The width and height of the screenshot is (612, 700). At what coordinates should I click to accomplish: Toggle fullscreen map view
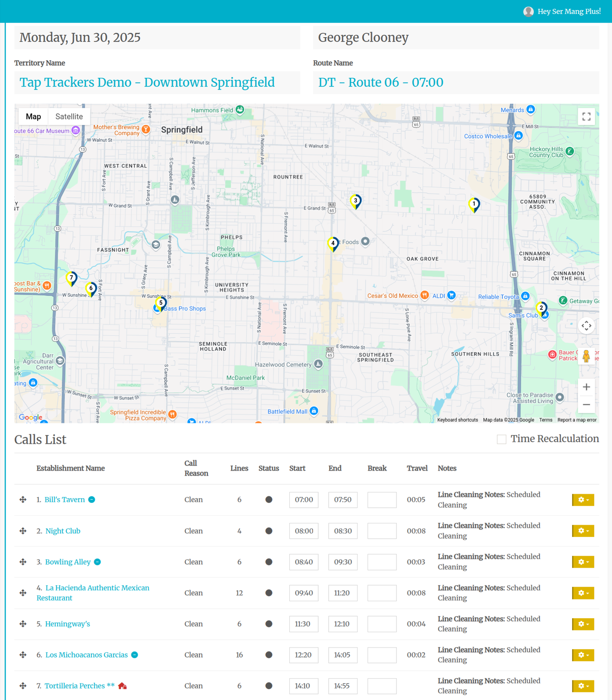tap(586, 117)
